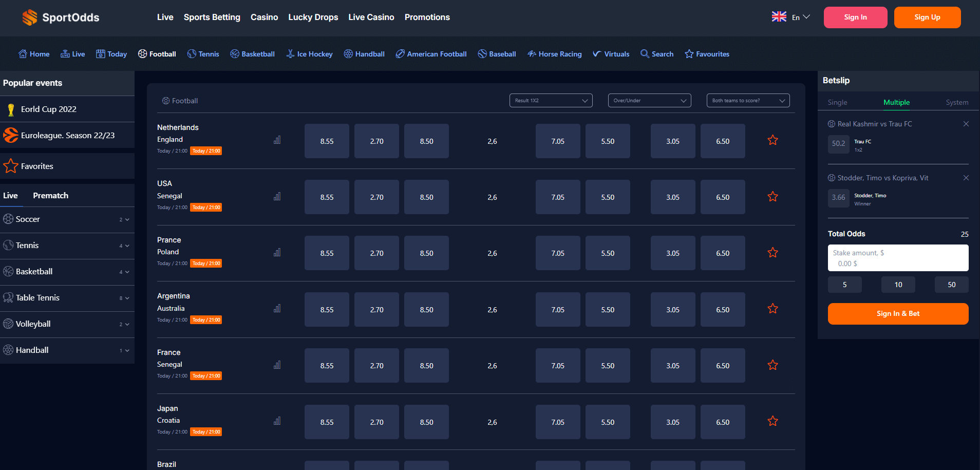Focus the Stake amount input field
Viewport: 980px width, 470px height.
898,258
